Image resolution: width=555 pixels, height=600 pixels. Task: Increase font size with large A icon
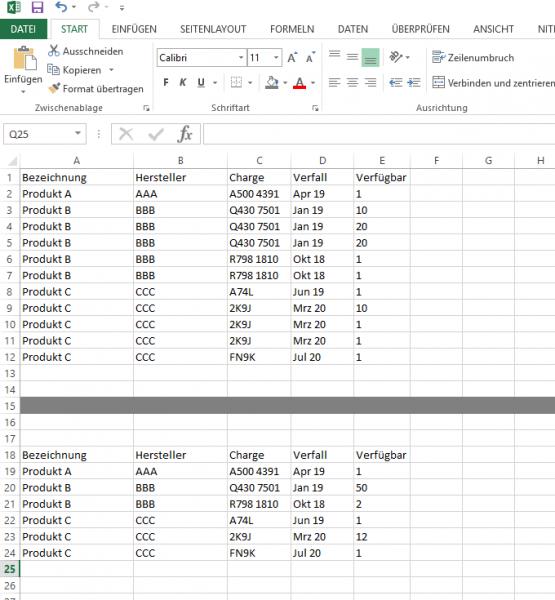(x=292, y=58)
